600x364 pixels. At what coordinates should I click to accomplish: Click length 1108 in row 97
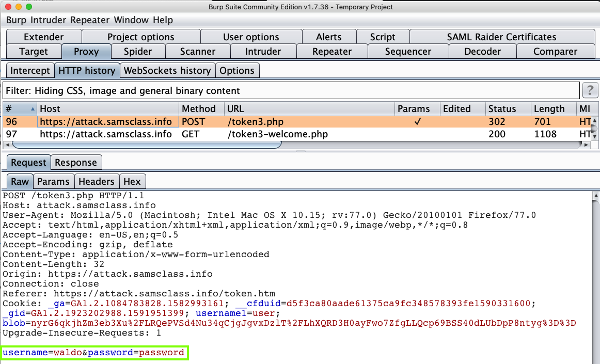tap(545, 134)
